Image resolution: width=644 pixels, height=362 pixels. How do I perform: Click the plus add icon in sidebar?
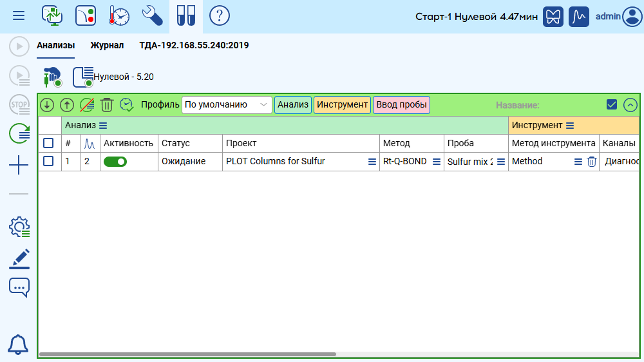click(x=19, y=167)
